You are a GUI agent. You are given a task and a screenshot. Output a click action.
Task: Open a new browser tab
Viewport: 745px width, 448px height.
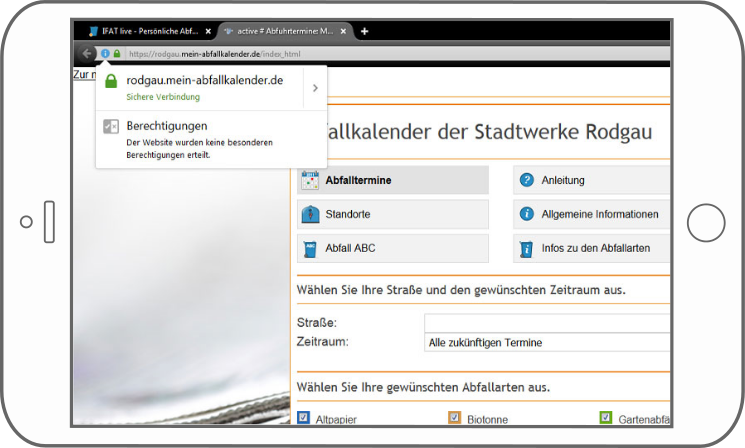pyautogui.click(x=364, y=31)
